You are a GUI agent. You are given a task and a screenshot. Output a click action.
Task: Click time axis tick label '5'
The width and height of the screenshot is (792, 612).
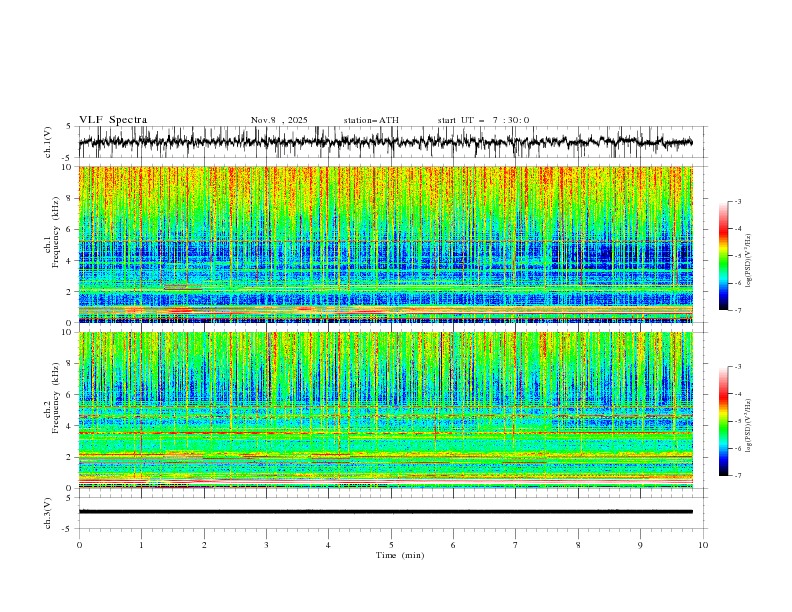pyautogui.click(x=391, y=545)
